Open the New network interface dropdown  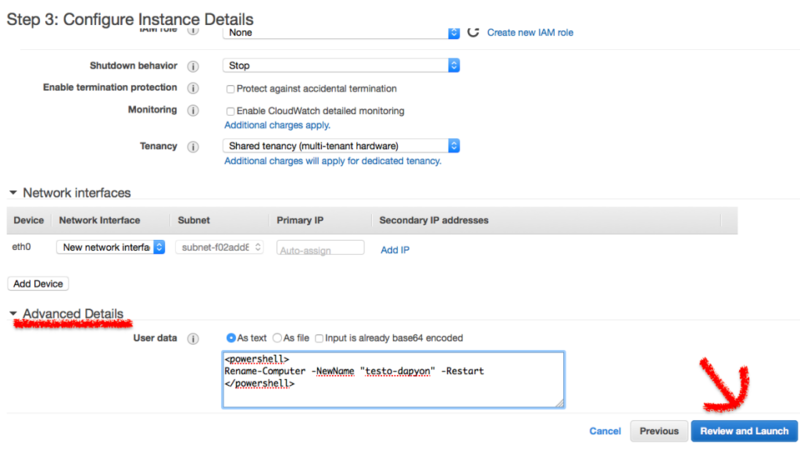[x=110, y=247]
